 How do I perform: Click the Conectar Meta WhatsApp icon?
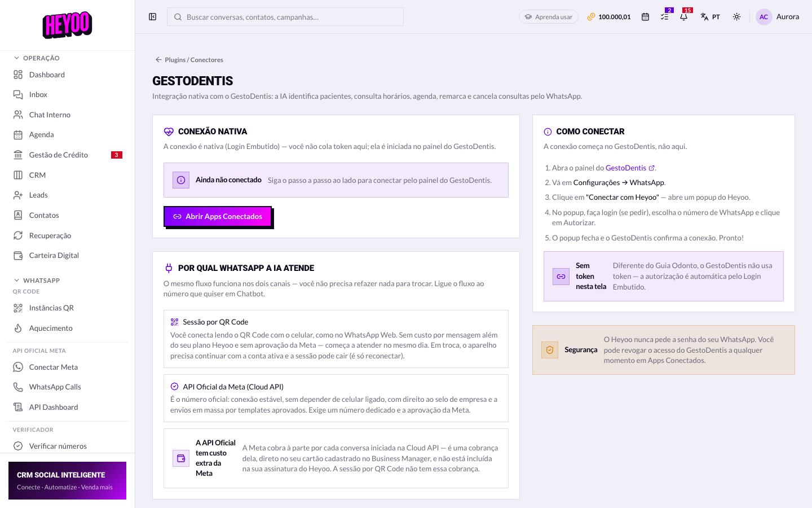[x=18, y=367]
